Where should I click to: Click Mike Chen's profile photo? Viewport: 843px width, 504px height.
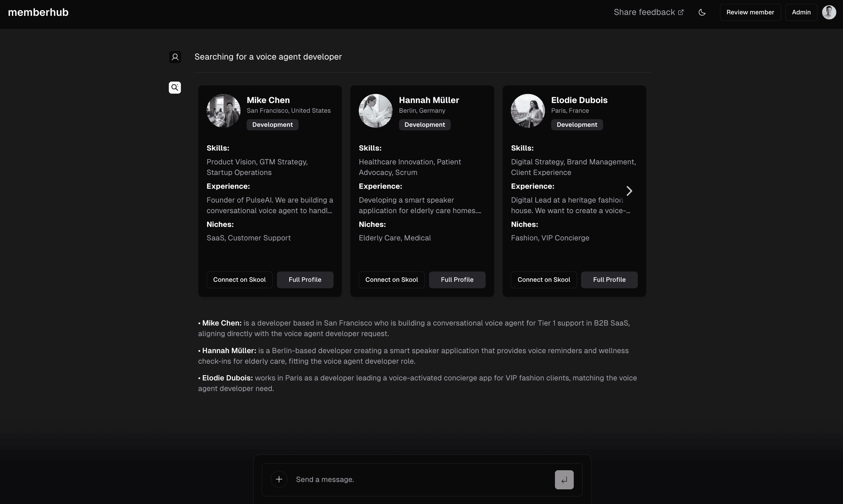click(223, 110)
